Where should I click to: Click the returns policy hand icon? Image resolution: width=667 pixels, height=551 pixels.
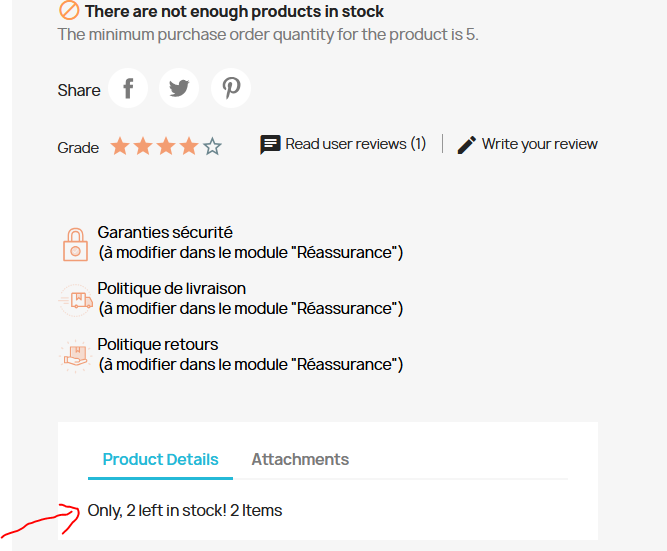click(x=76, y=355)
